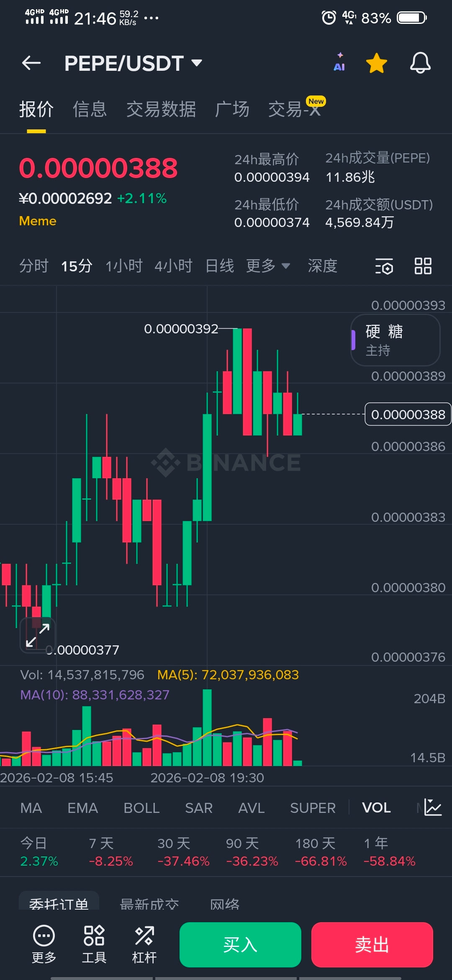
Task: Go back using the left arrow
Action: pos(31,63)
